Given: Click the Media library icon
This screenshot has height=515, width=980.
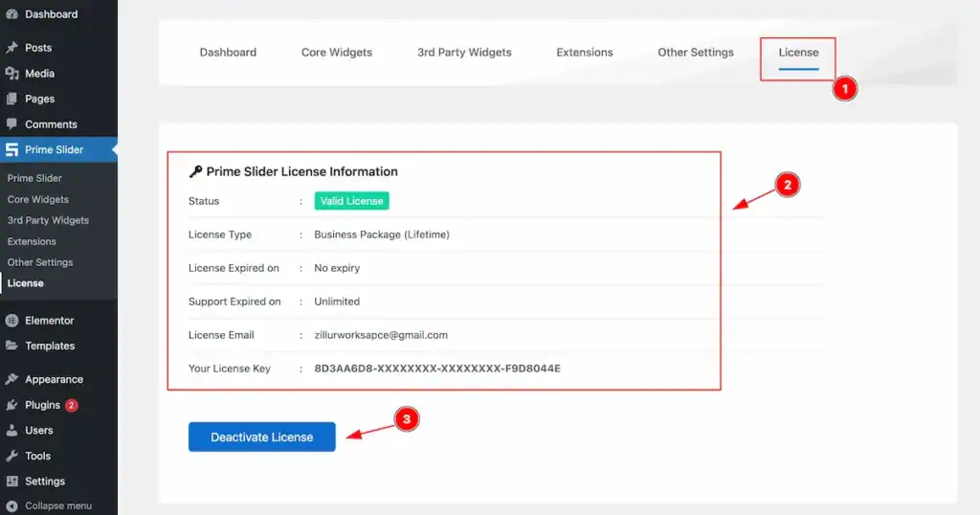Looking at the screenshot, I should point(11,73).
